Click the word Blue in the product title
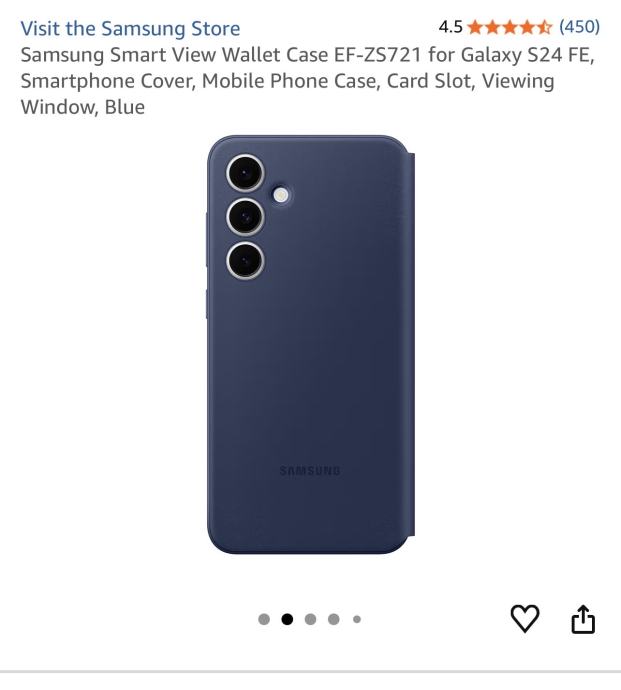Image resolution: width=621 pixels, height=690 pixels. (125, 107)
